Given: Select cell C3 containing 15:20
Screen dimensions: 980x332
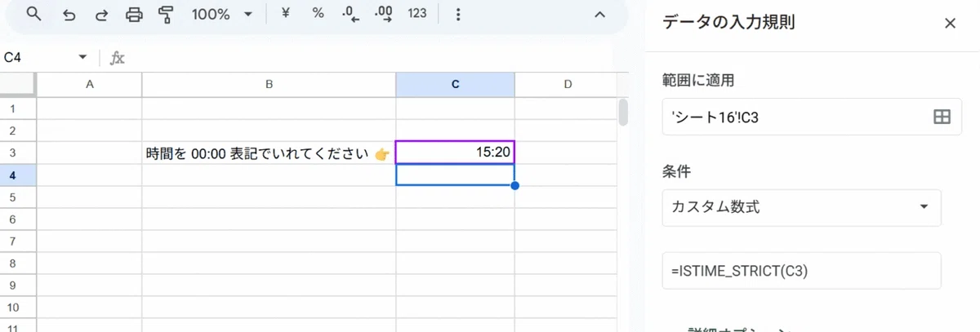Looking at the screenshot, I should coord(455,153).
